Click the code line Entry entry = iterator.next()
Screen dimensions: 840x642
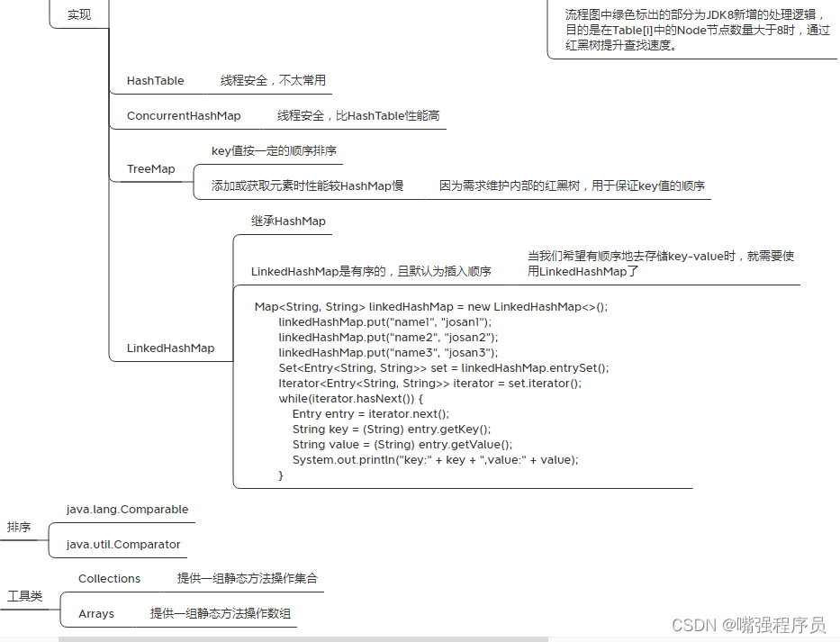pyautogui.click(x=371, y=413)
